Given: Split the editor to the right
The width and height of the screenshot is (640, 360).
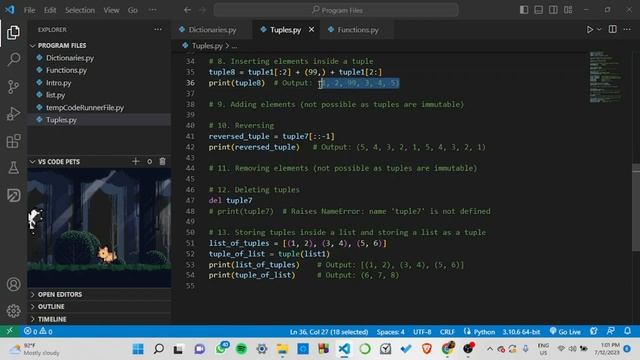Looking at the screenshot, I should [613, 29].
